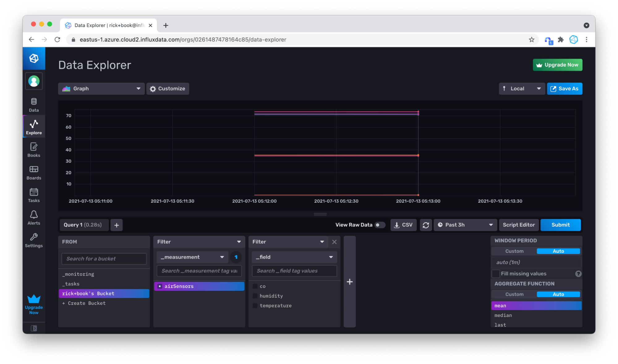Select Auto for Aggregate Function
The height and width of the screenshot is (364, 618).
click(558, 294)
